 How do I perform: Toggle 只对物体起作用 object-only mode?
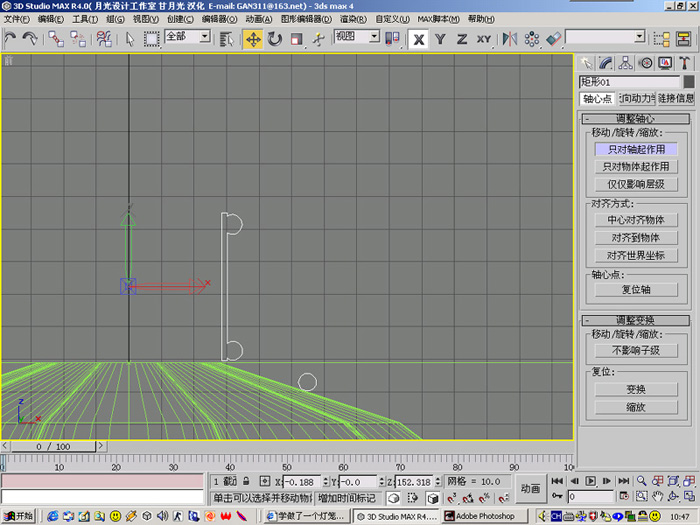[x=636, y=167]
